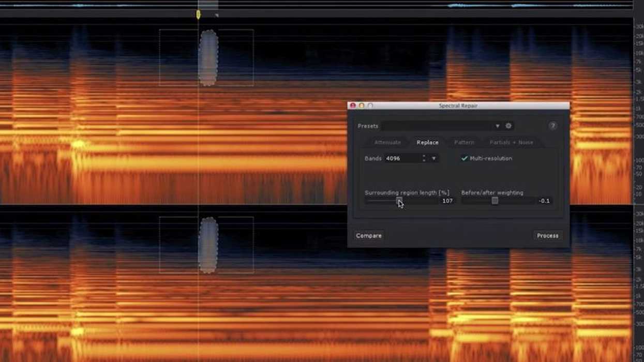Open the Partials + Noise tab
Image resolution: width=644 pixels, height=362 pixels.
click(x=511, y=142)
